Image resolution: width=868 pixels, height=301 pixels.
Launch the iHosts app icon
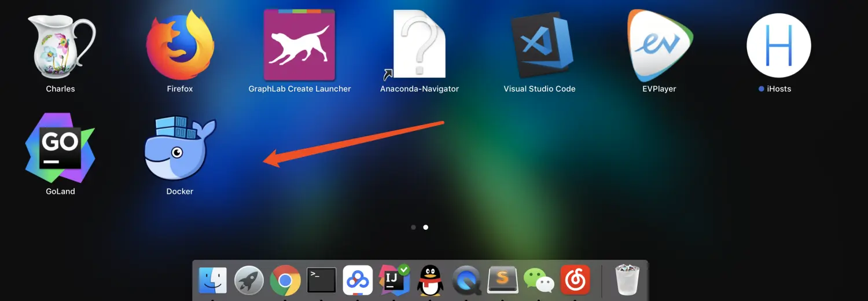point(779,45)
